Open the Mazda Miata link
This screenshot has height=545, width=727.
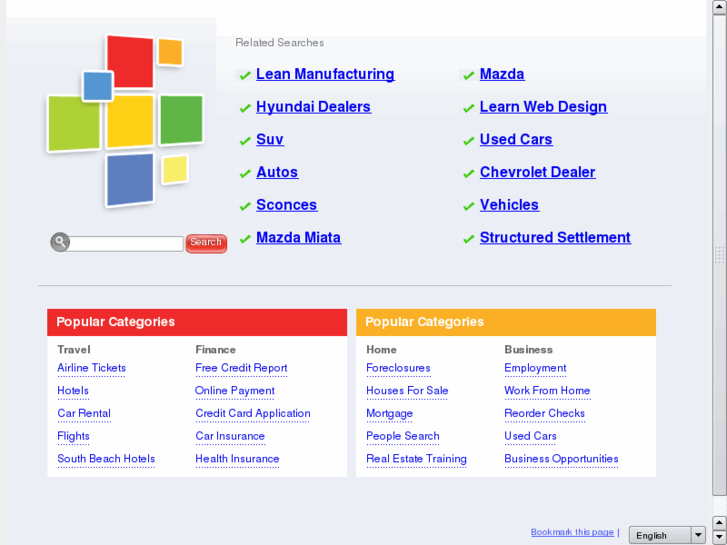pos(299,238)
